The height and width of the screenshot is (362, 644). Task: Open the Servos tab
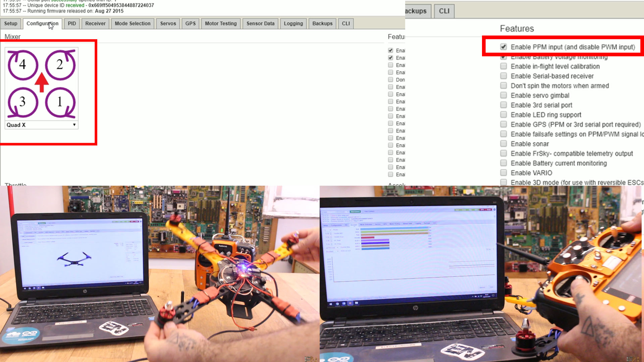[x=168, y=23]
